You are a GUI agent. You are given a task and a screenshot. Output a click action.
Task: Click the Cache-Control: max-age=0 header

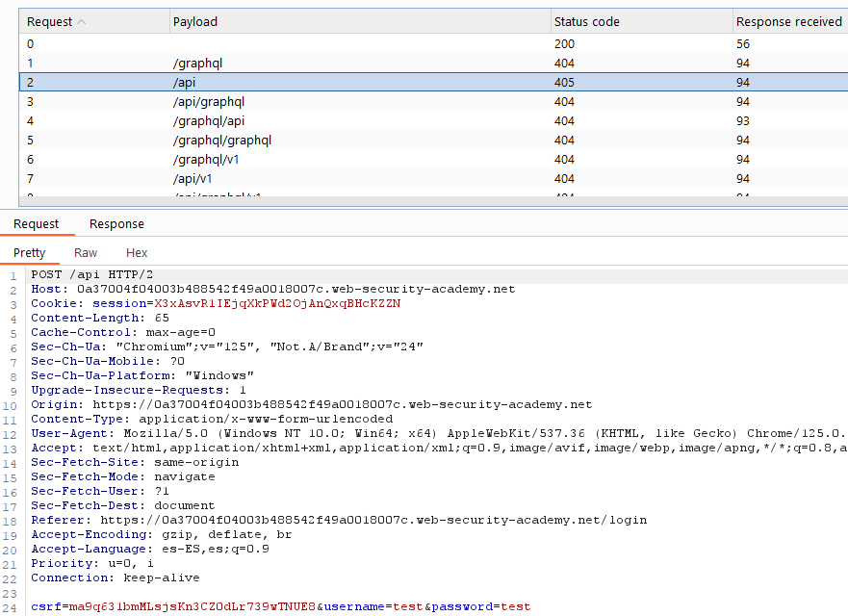click(x=123, y=333)
